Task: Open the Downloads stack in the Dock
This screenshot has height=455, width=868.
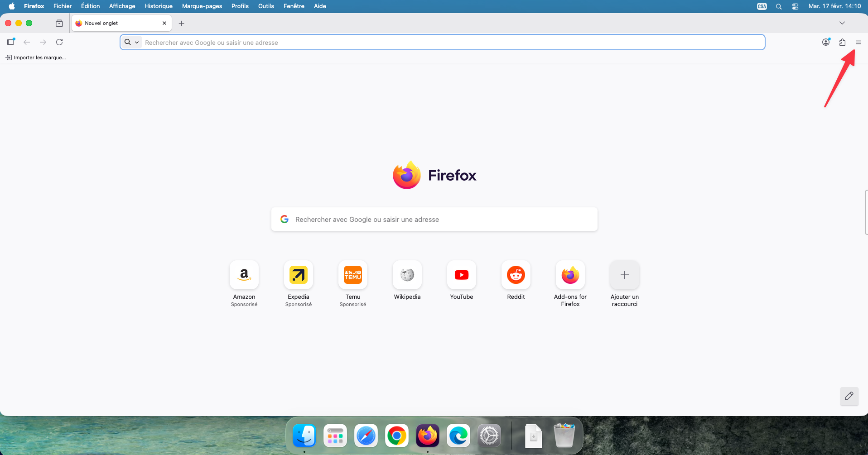Action: click(x=534, y=436)
